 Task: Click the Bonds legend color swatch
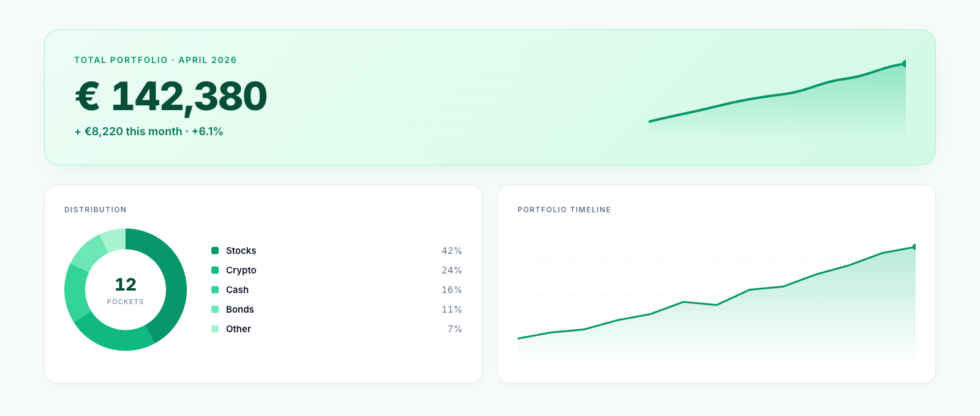click(215, 309)
